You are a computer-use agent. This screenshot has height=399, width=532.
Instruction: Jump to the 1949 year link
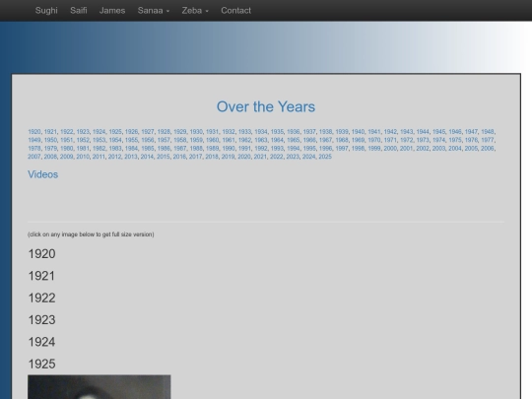click(x=33, y=140)
